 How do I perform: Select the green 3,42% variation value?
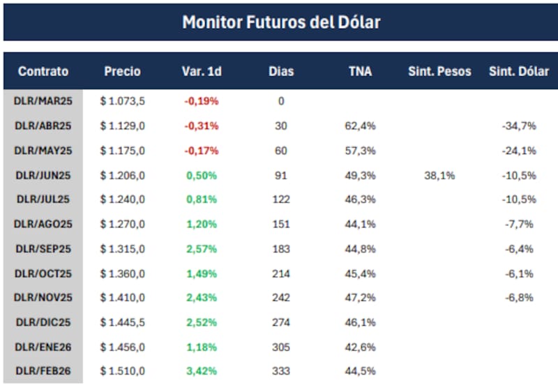click(x=202, y=371)
